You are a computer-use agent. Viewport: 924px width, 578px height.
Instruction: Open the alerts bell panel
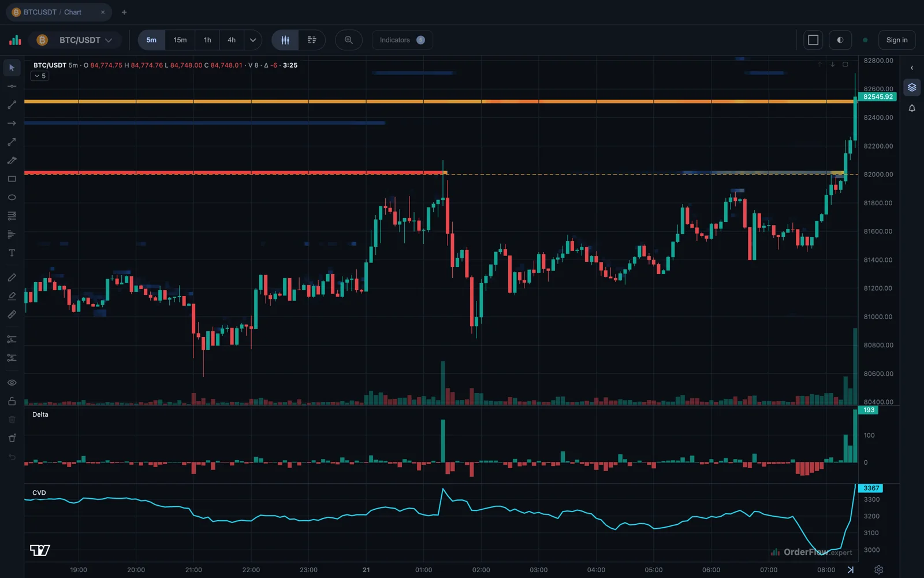pyautogui.click(x=912, y=108)
